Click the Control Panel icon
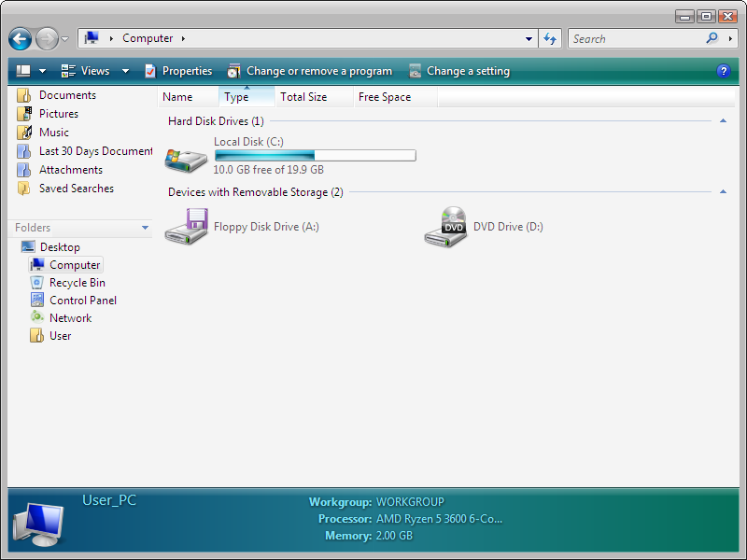Image resolution: width=747 pixels, height=560 pixels. pos(37,300)
